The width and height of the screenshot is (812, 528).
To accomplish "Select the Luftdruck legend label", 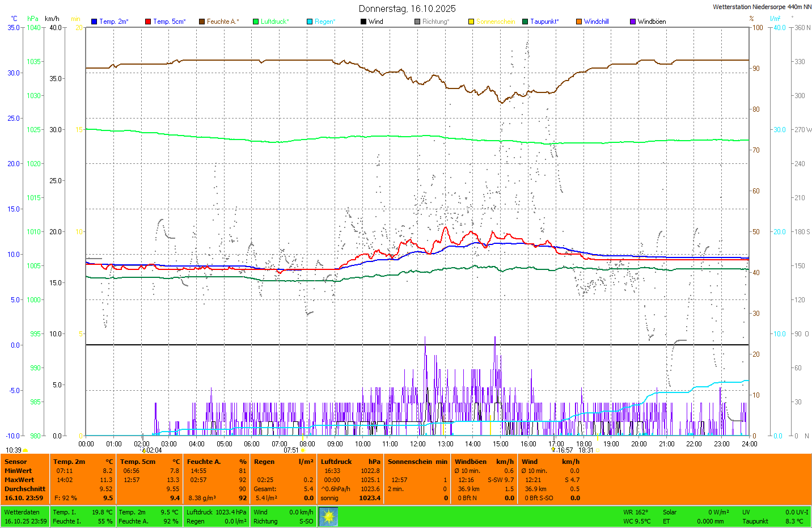I will coord(275,22).
